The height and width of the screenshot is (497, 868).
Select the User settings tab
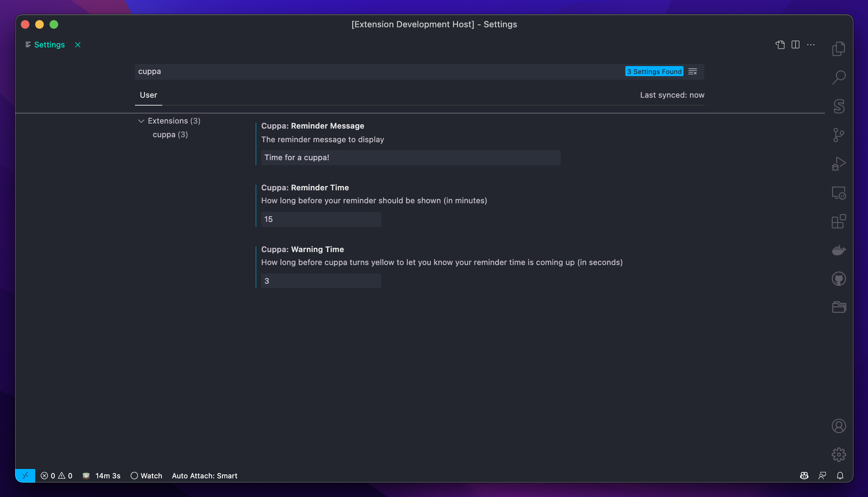pos(148,95)
